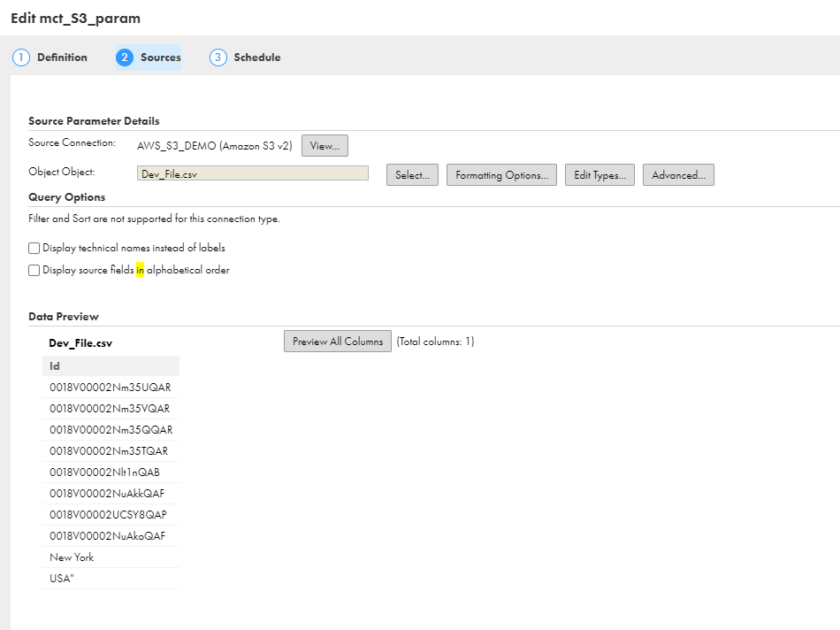Select the 0018V00002UCSY8QAP preview row
This screenshot has height=630, width=840.
(x=111, y=515)
